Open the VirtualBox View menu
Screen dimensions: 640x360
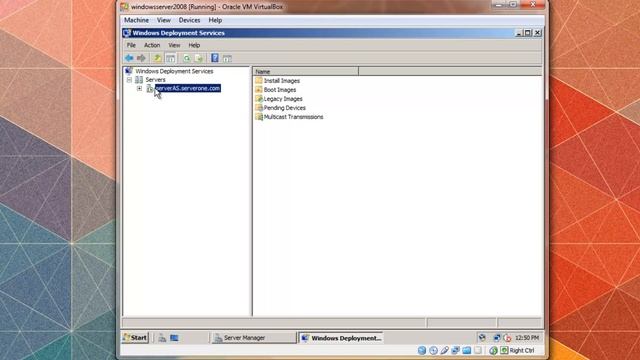pos(164,20)
